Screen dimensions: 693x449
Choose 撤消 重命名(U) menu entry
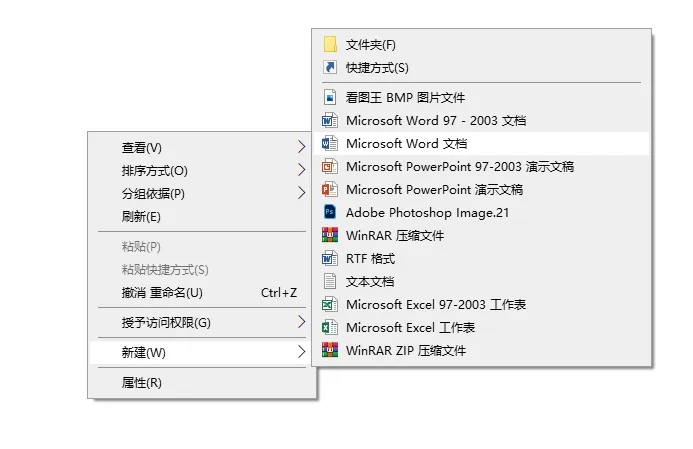coord(162,293)
